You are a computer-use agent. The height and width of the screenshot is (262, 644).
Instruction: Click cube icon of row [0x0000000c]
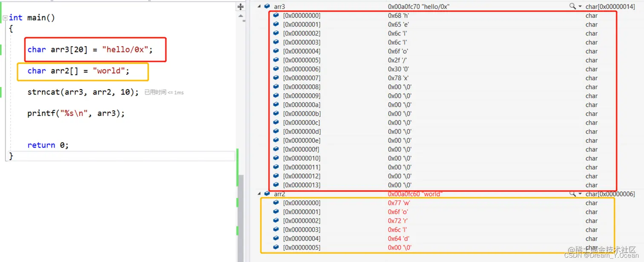click(276, 122)
